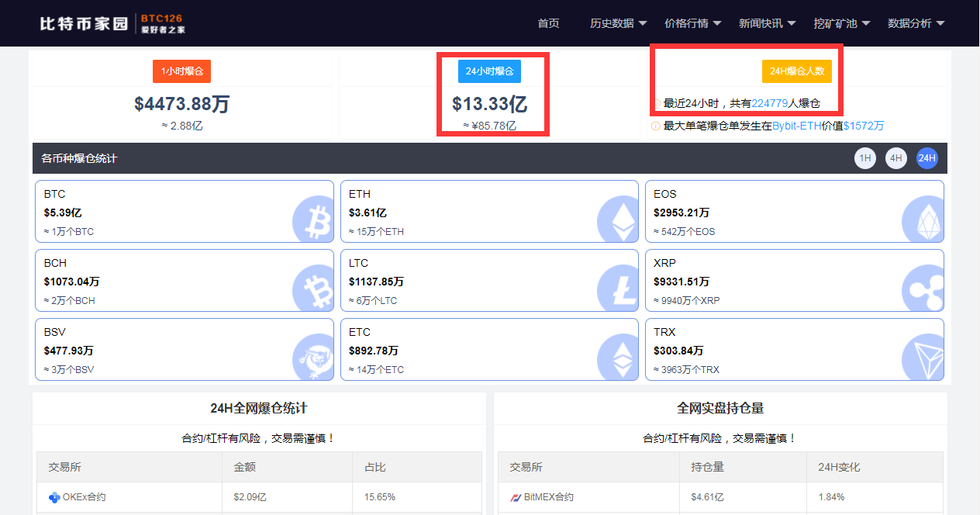
Task: Click the 比特币家园 BTC126 site logo
Action: click(112, 23)
